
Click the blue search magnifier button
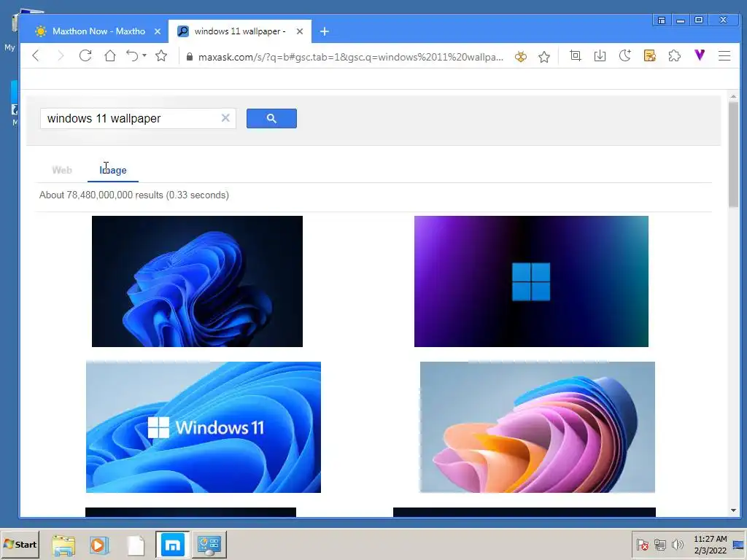point(271,119)
